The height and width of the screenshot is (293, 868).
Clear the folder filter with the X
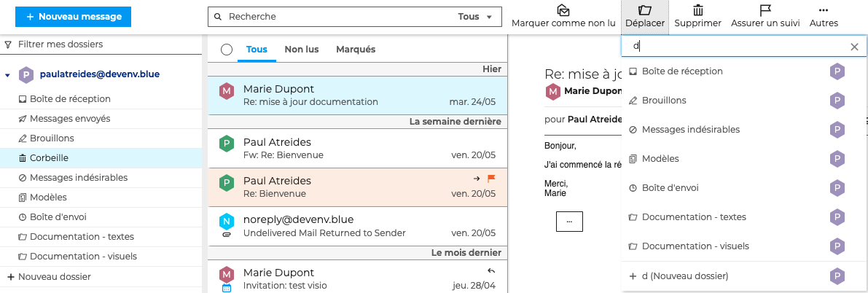854,47
